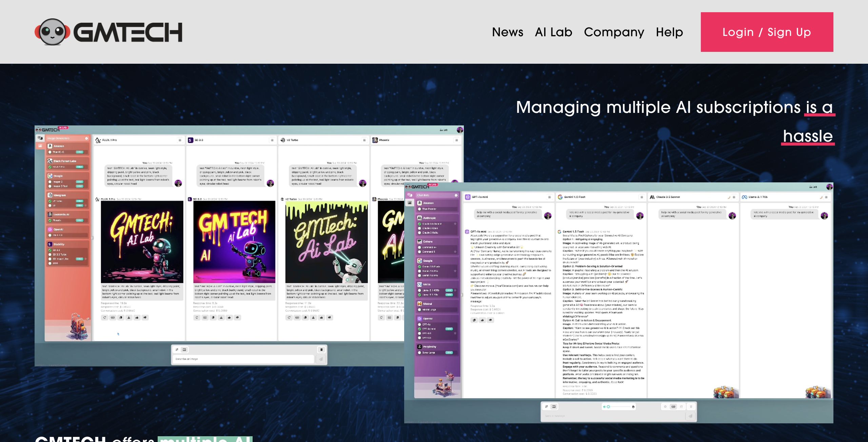Enable Mistral Large model in purple sidebar

[419, 309]
